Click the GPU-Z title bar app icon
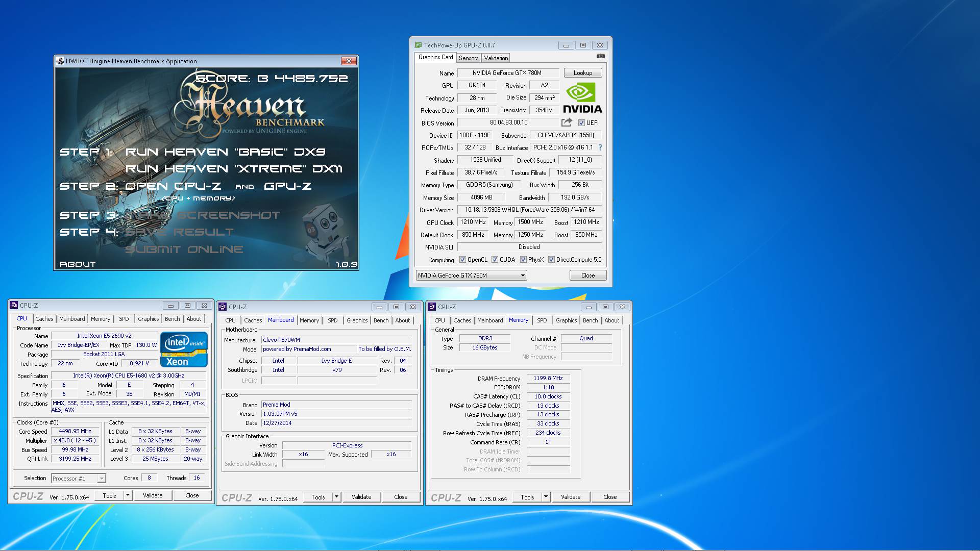Screen dimensions: 980x551 click(x=418, y=45)
